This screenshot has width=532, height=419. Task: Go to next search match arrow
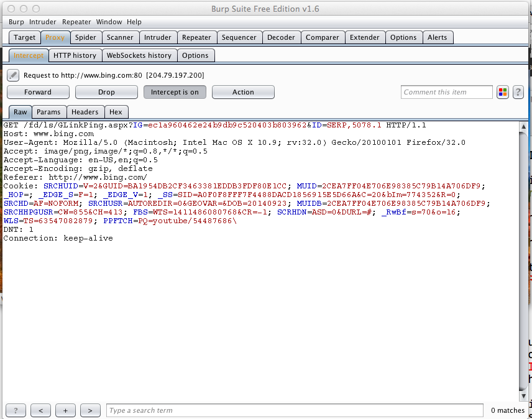(x=90, y=410)
